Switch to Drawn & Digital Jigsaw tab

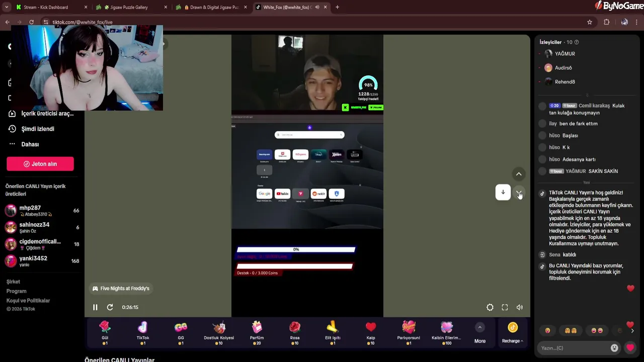pyautogui.click(x=211, y=7)
